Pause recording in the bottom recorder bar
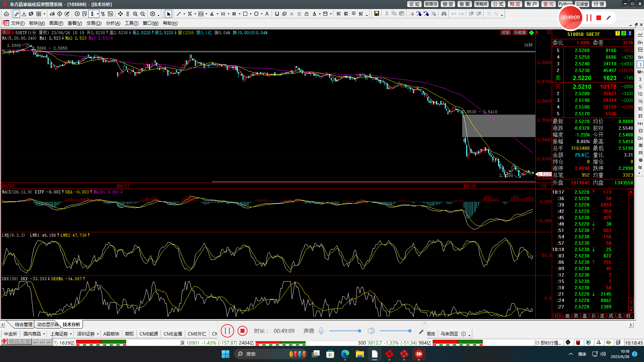Image resolution: width=644 pixels, height=362 pixels. [227, 331]
